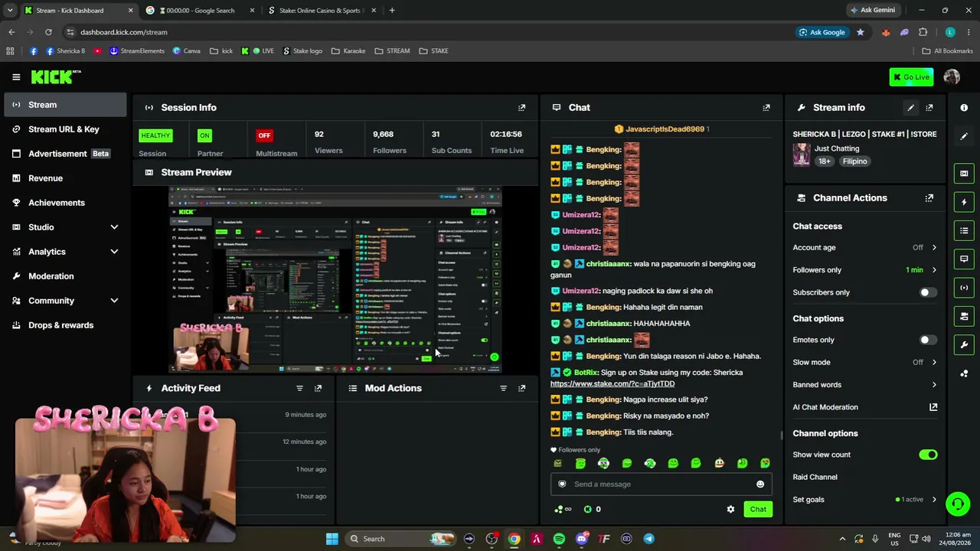The width and height of the screenshot is (980, 551).
Task: Click the stream preview thumbnail
Action: pos(335,279)
